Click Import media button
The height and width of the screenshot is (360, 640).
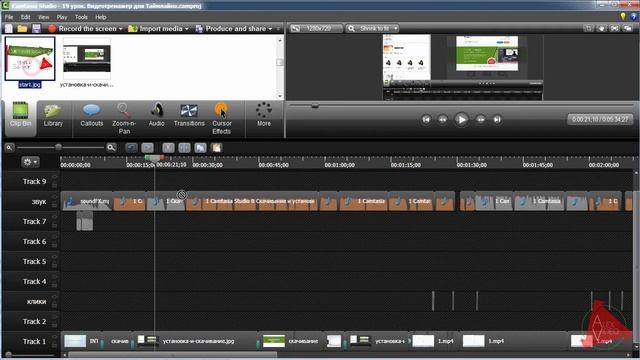pos(156,29)
